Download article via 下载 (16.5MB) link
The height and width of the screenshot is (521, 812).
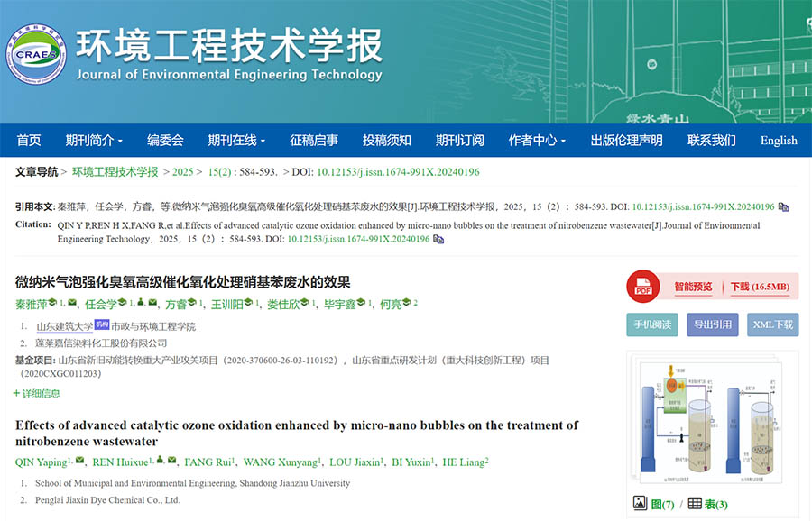pos(759,288)
